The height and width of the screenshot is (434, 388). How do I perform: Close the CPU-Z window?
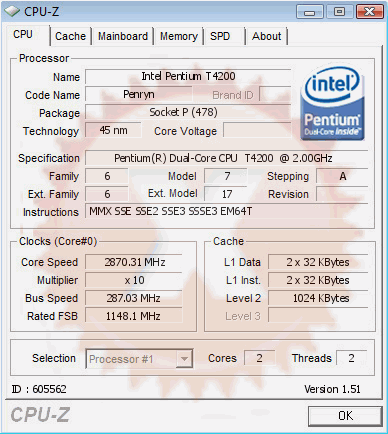click(369, 12)
